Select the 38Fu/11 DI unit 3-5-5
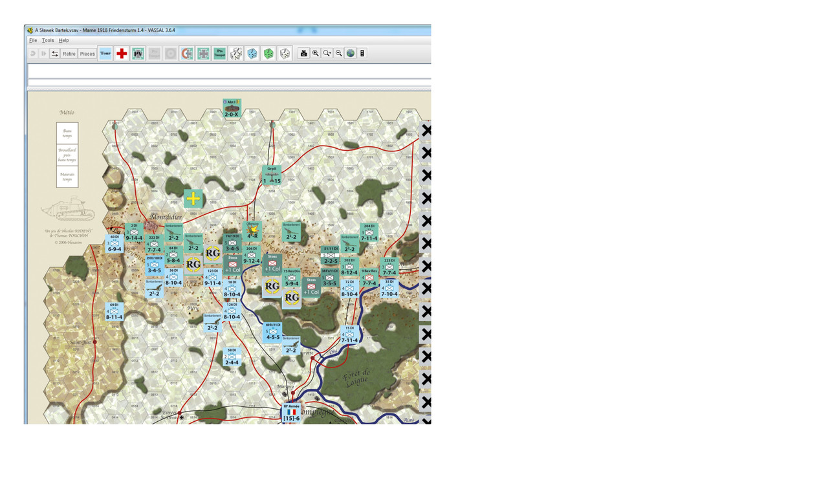This screenshot has height=504, width=828. click(330, 278)
